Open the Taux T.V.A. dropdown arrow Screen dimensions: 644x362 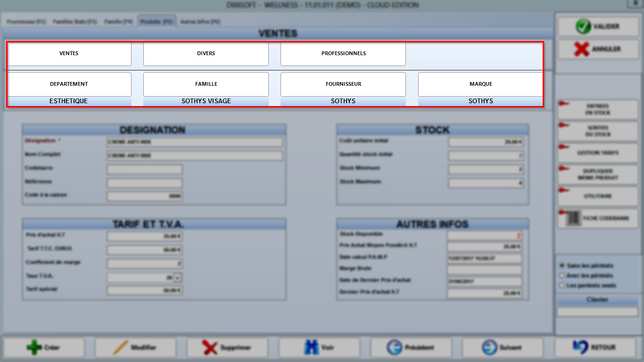coord(177,278)
